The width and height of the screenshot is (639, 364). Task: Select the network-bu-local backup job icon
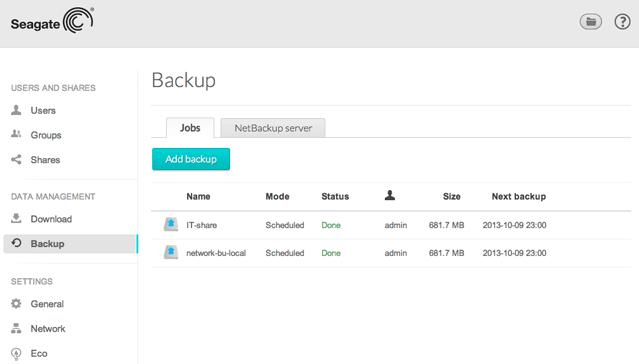[x=171, y=253]
